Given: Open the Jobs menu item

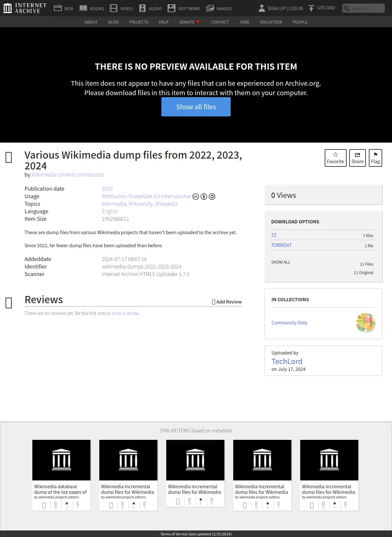Looking at the screenshot, I should click(x=244, y=22).
